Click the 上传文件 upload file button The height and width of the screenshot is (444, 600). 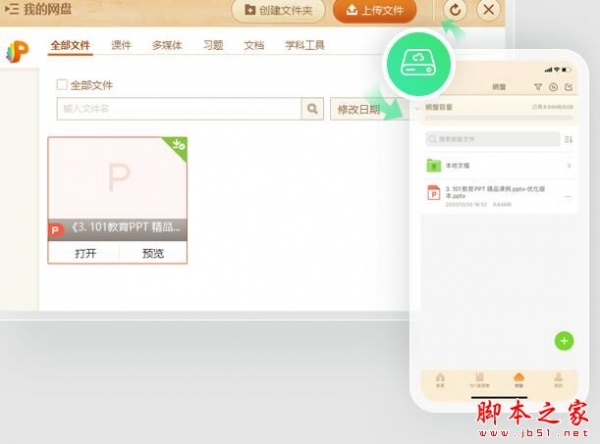[375, 10]
